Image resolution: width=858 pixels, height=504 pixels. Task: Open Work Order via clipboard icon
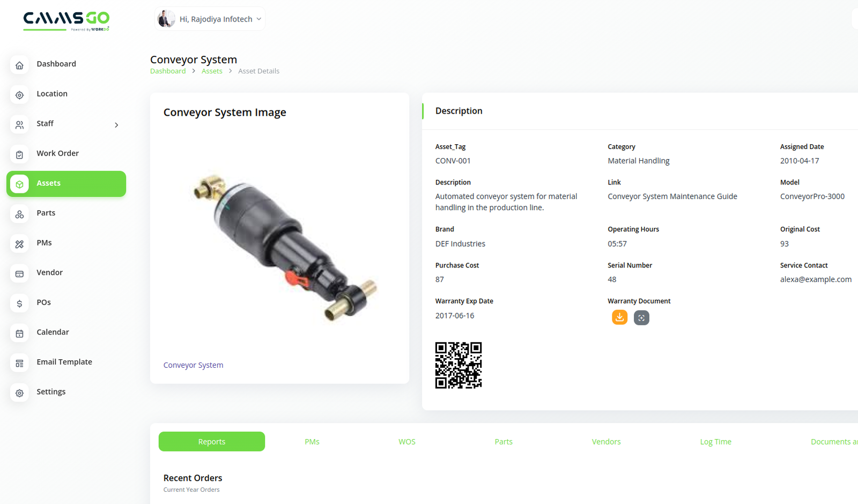click(x=19, y=154)
